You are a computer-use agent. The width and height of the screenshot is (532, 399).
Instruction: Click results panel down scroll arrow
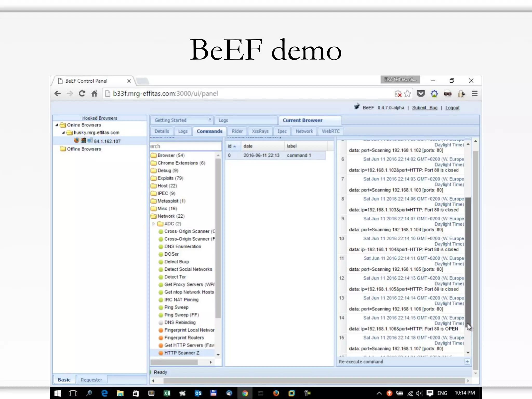tap(468, 353)
